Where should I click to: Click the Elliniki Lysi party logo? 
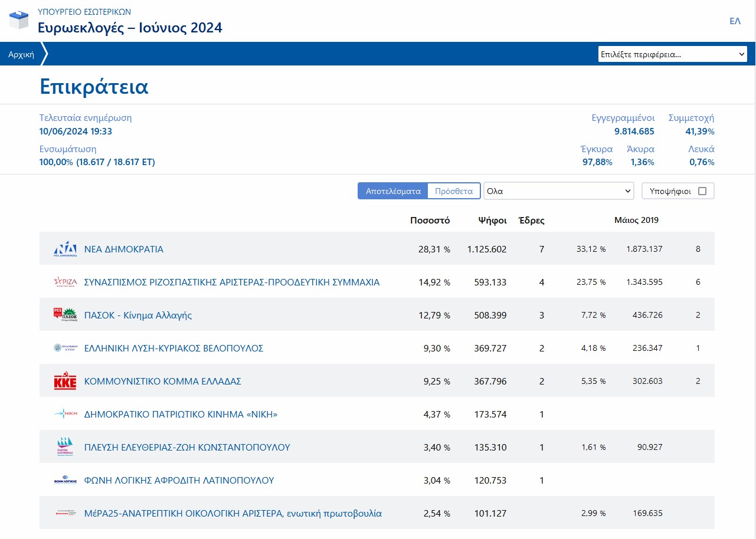click(x=65, y=348)
